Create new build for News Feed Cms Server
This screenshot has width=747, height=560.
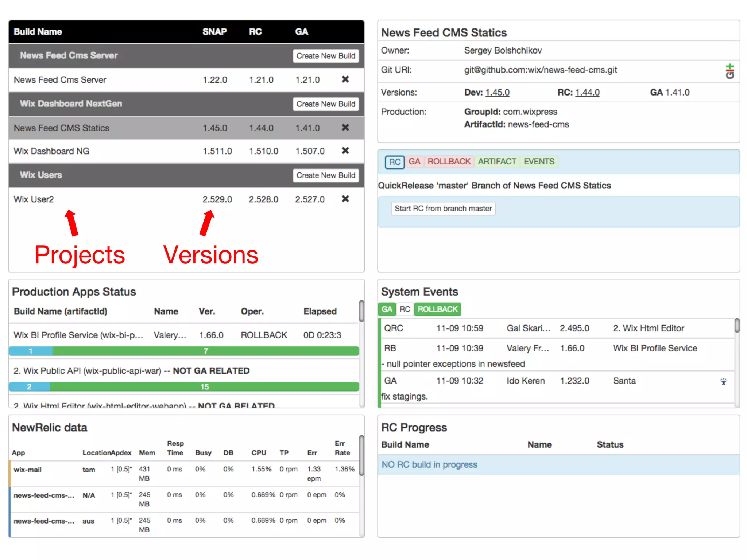(326, 56)
